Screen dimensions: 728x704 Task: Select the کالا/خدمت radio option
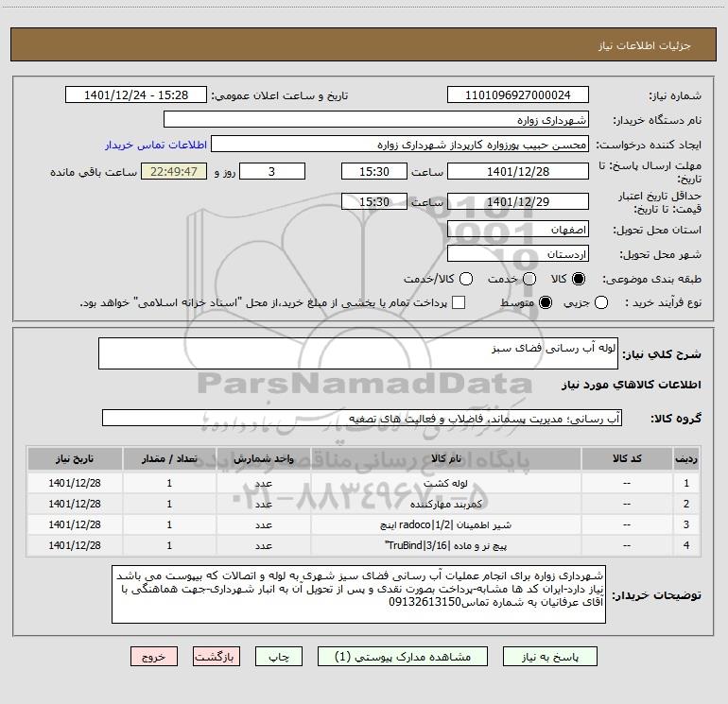click(x=466, y=279)
